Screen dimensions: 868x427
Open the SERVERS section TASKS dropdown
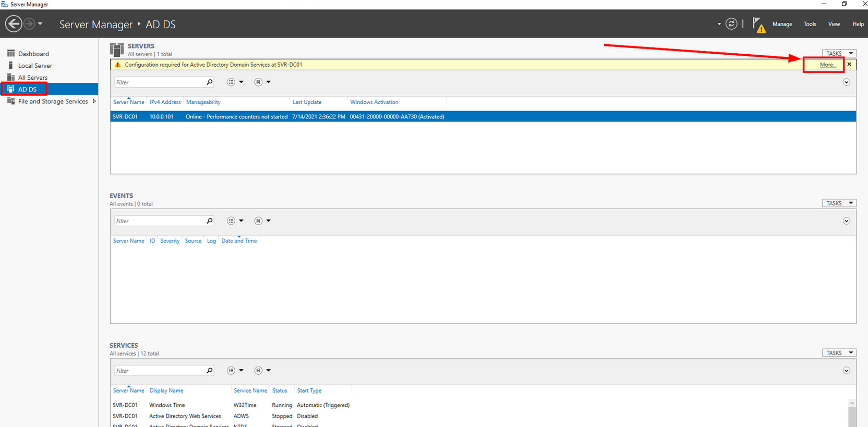click(x=839, y=53)
